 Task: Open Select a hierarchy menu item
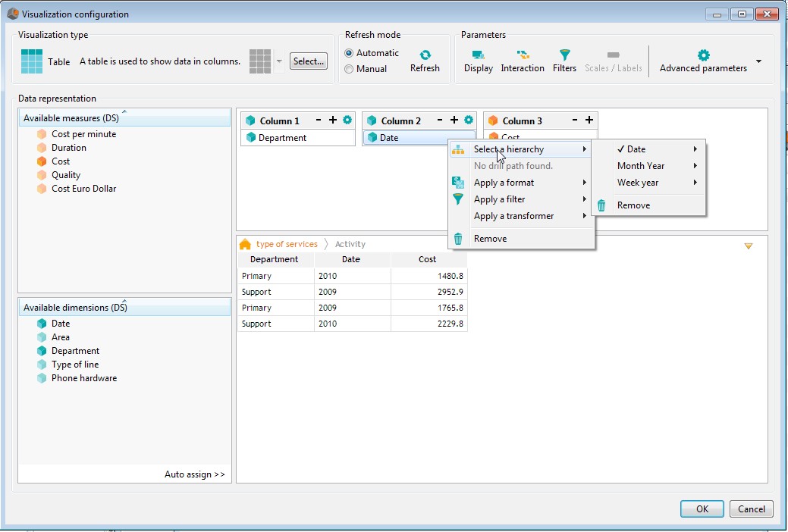pyautogui.click(x=520, y=149)
